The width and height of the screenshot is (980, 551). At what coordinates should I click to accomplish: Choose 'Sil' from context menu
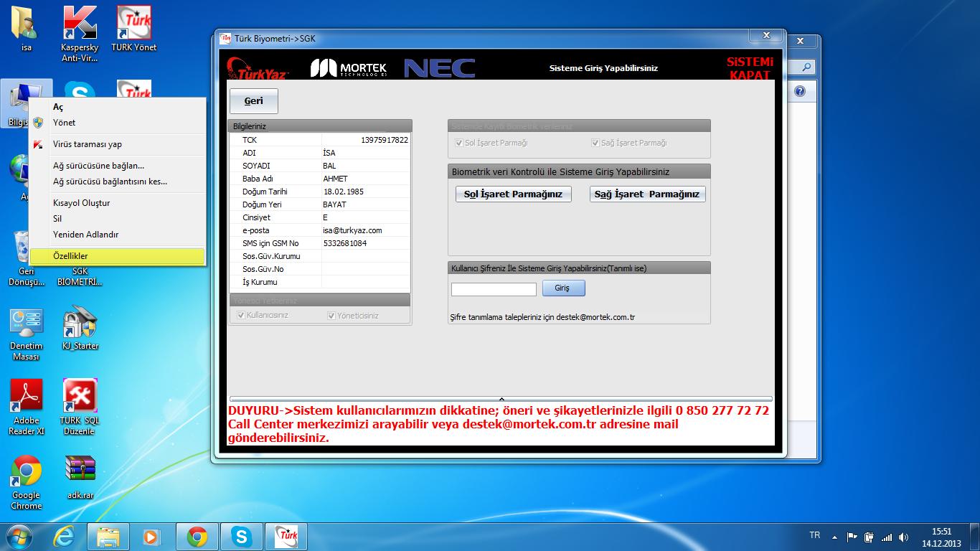tap(118, 219)
